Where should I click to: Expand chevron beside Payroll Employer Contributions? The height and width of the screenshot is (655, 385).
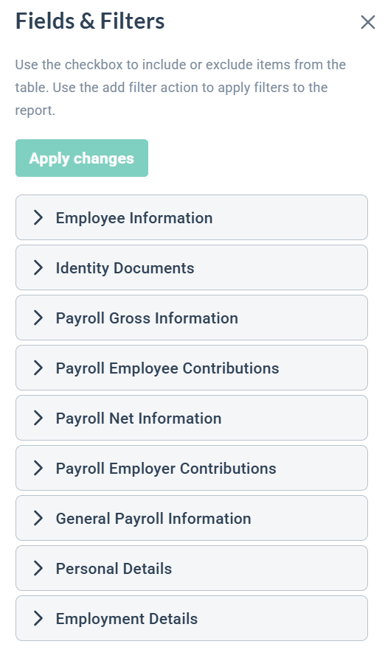[x=38, y=468]
